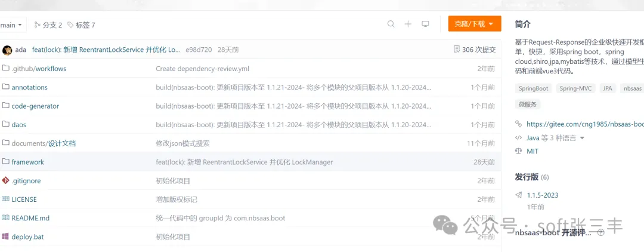
Task: Click the branch icon beside 分支 2
Action: 38,24
